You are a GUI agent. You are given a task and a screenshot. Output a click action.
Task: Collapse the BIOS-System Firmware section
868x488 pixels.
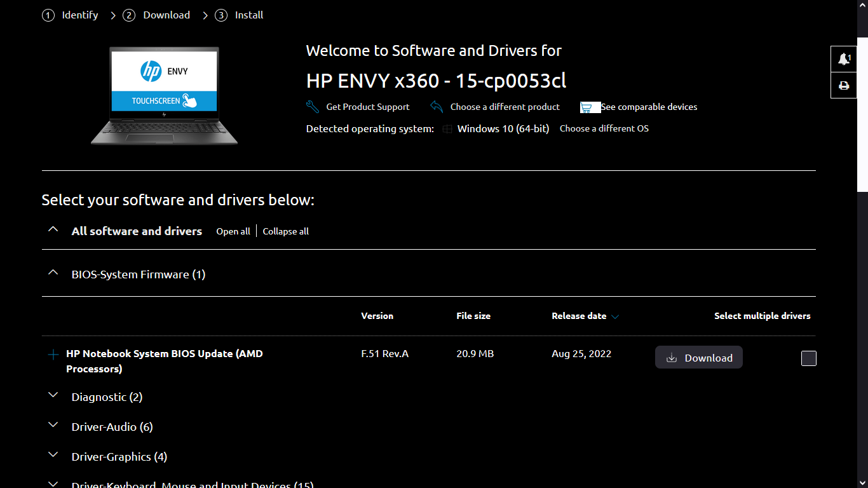[x=53, y=272]
